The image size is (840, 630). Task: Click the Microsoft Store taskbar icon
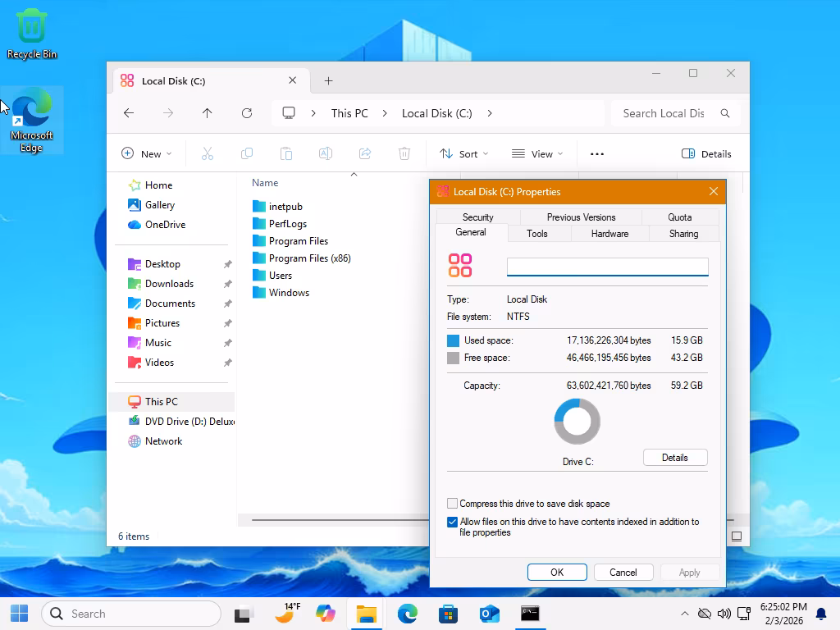pos(448,614)
